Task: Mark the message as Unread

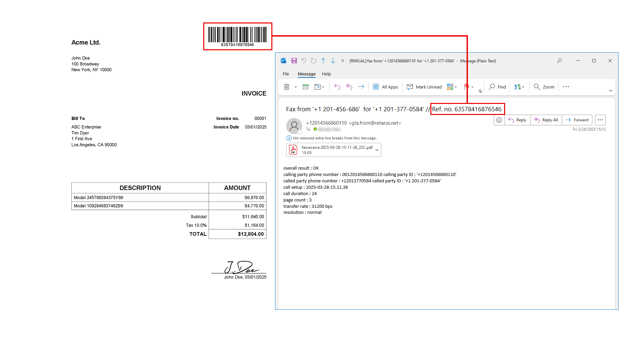Action: point(424,87)
